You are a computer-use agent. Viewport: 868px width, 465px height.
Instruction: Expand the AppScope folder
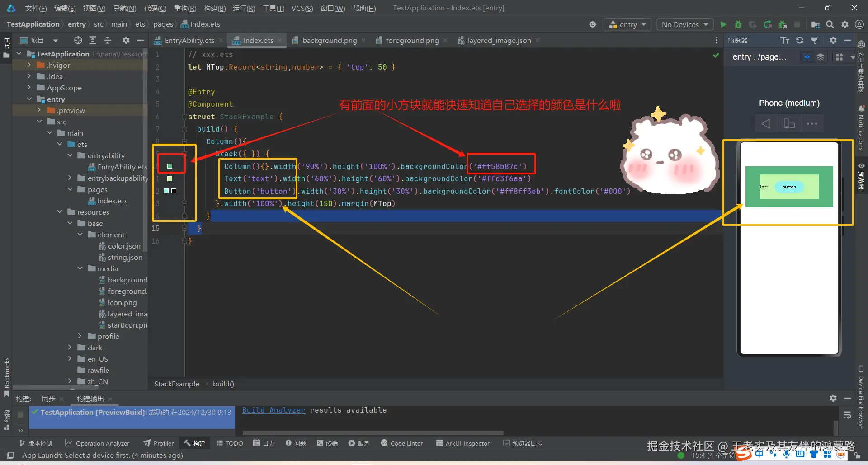pos(29,88)
